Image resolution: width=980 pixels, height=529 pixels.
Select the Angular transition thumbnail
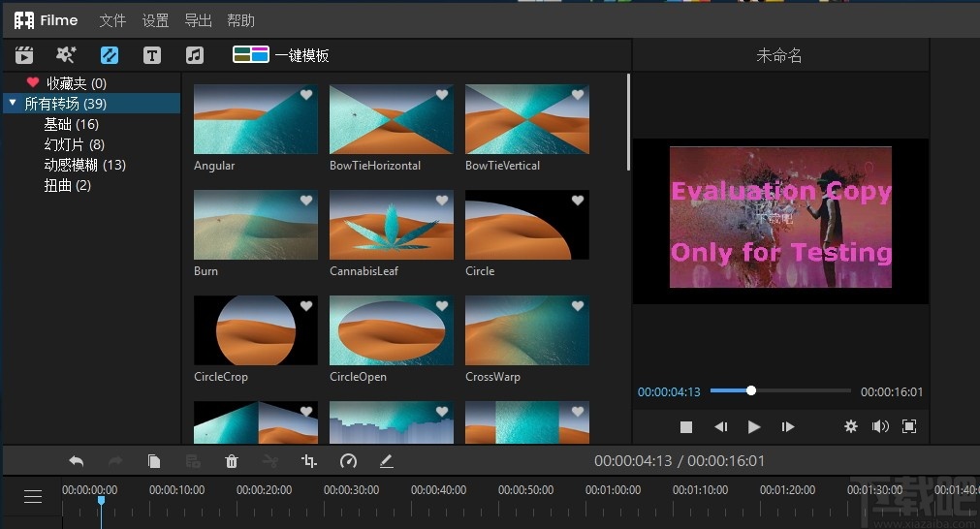(256, 119)
